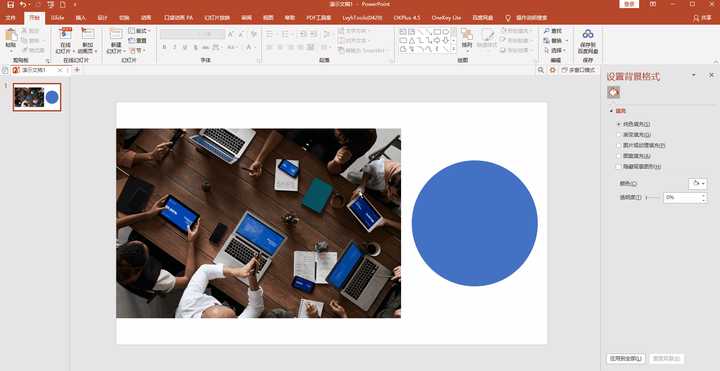
Task: Click the Reset (重置) slide icon
Action: [x=132, y=40]
